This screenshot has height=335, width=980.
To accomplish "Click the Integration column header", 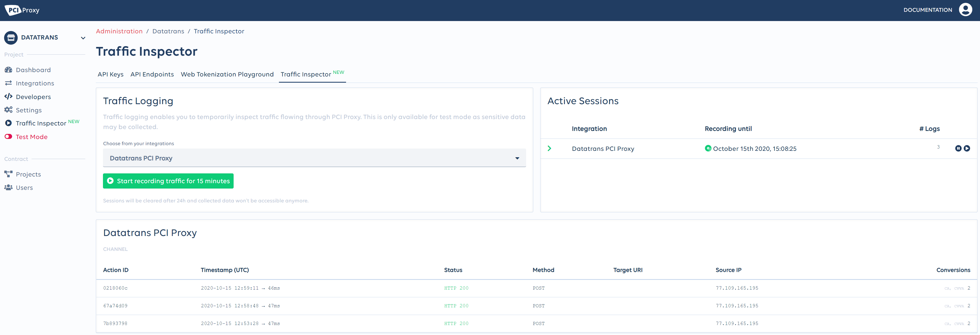I will pyautogui.click(x=589, y=129).
